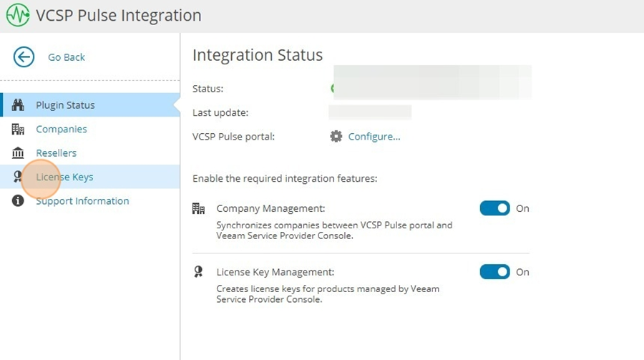Click the buildings icon beside Companies
The width and height of the screenshot is (644, 360).
pos(18,129)
